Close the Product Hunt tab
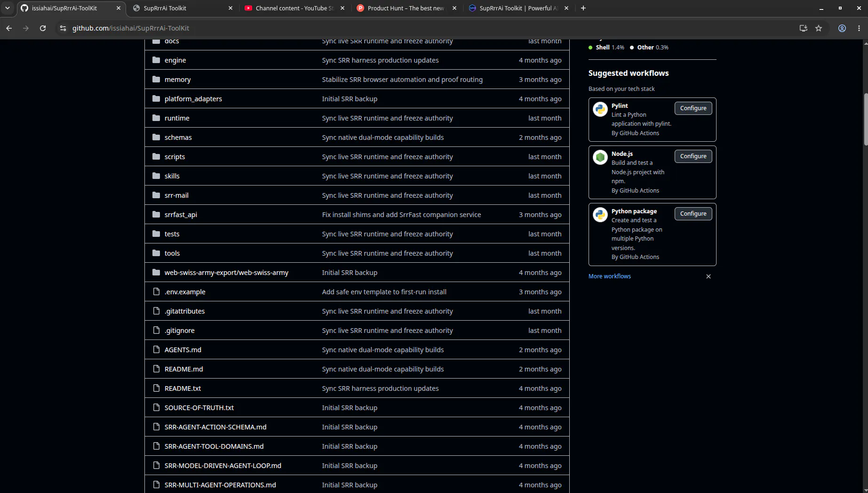Image resolution: width=868 pixels, height=493 pixels. click(454, 8)
